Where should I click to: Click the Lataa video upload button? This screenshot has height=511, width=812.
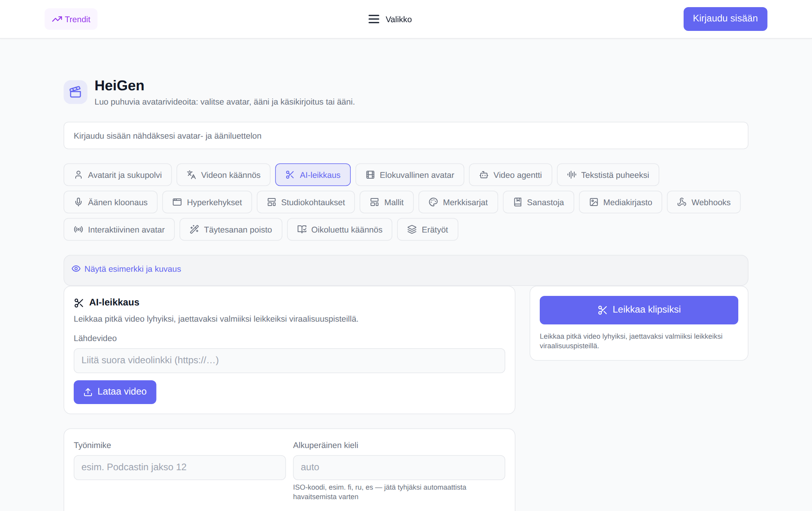coord(115,392)
